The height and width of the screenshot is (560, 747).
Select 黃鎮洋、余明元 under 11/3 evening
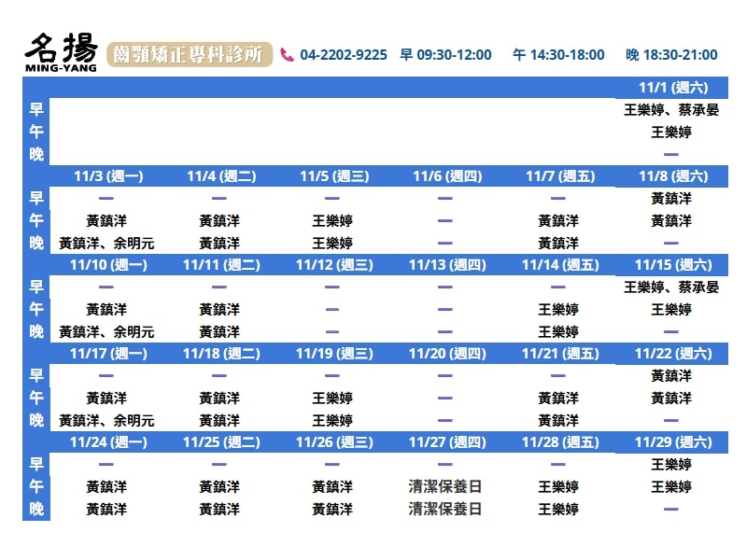pyautogui.click(x=106, y=244)
